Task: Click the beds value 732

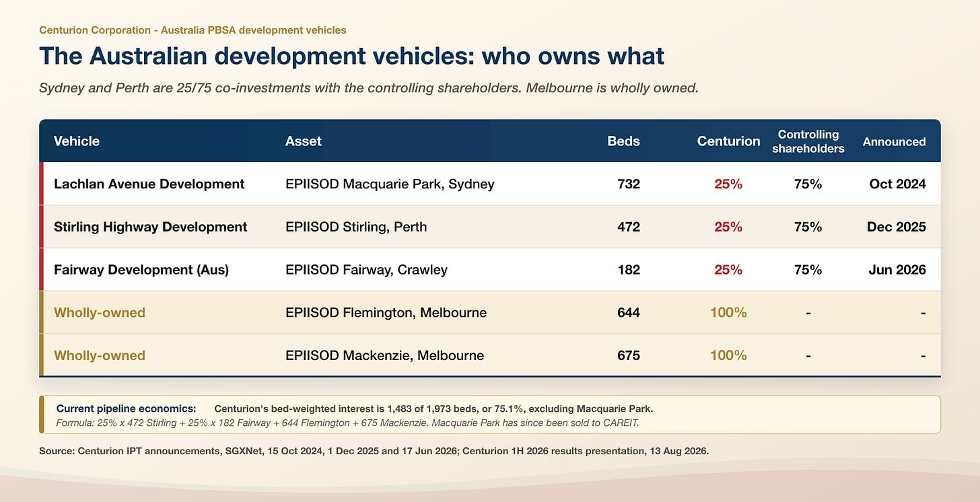Action: 629,184
